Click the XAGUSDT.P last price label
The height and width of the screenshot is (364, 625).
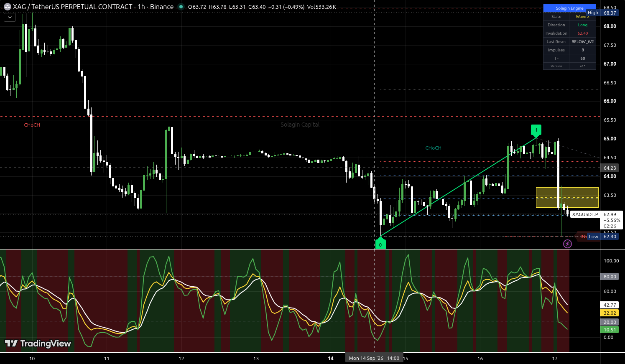pyautogui.click(x=585, y=214)
